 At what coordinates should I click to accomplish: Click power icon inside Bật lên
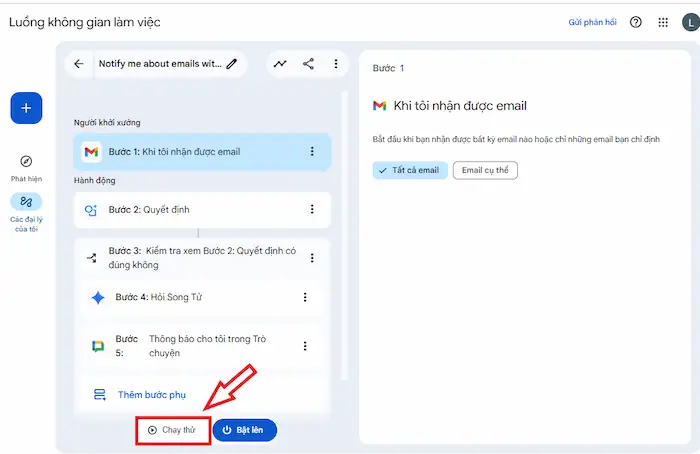pos(227,430)
